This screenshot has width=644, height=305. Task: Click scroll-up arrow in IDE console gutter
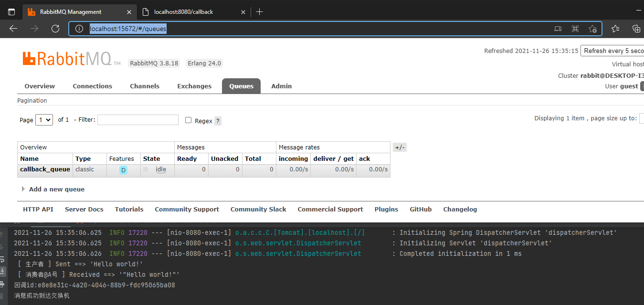pos(2,234)
